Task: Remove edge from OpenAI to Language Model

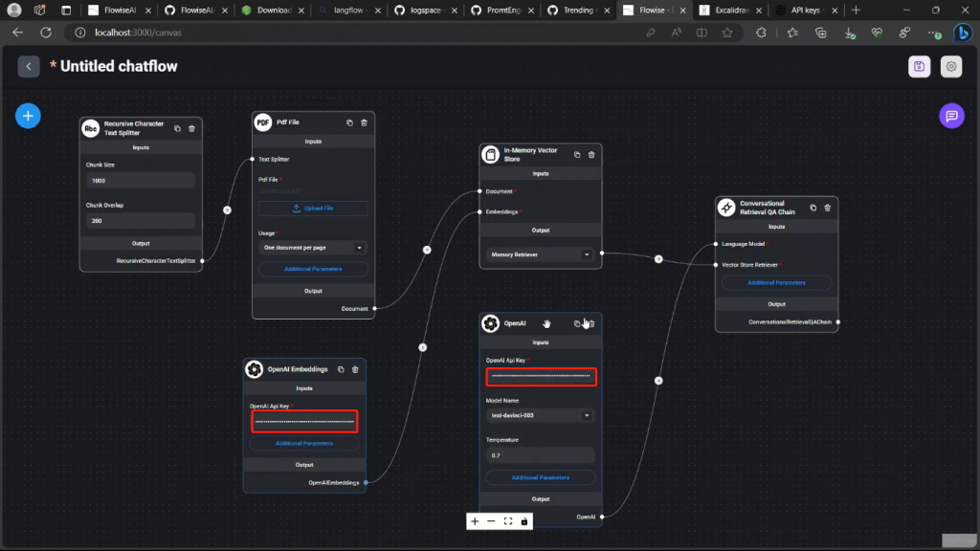Action: [658, 381]
